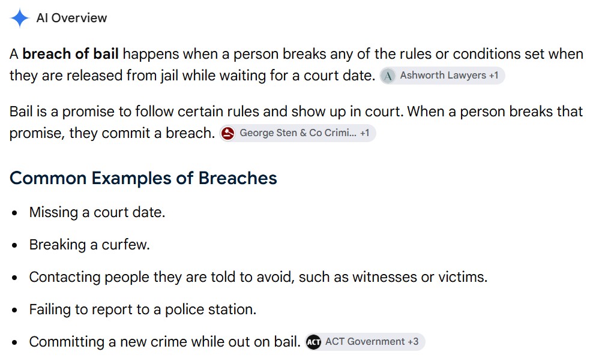The width and height of the screenshot is (593, 364).
Task: Click the ACT Government black logo icon
Action: coord(313,342)
